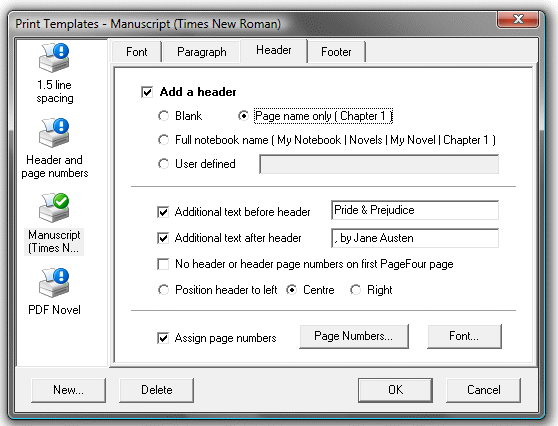Viewport: 558px width, 426px height.
Task: Select the PDF Novel template icon
Action: [x=54, y=283]
